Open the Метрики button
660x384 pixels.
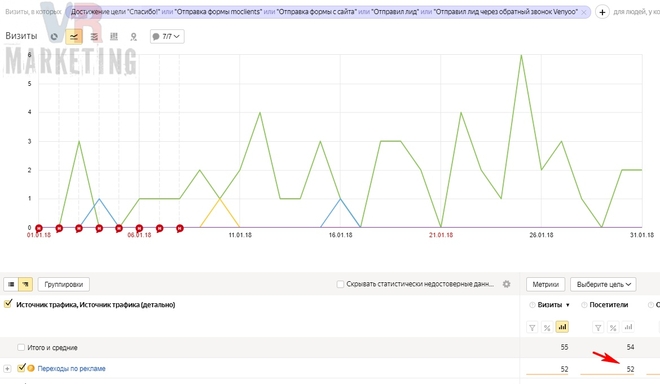pos(546,284)
